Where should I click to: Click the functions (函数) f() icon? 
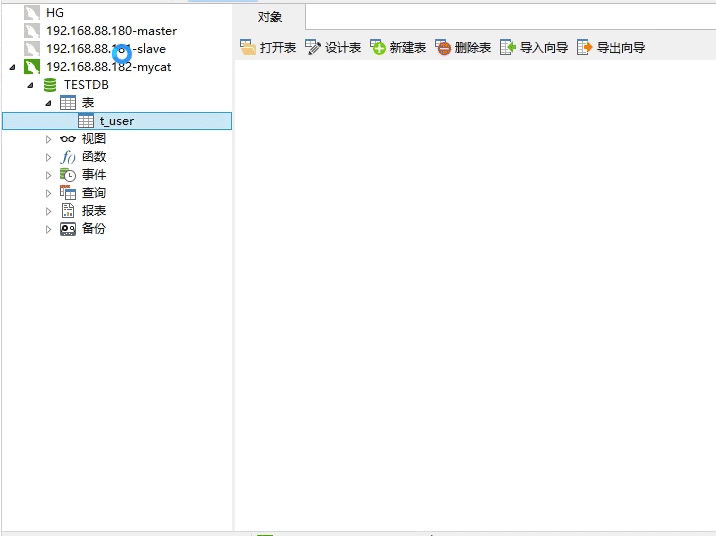tap(68, 157)
